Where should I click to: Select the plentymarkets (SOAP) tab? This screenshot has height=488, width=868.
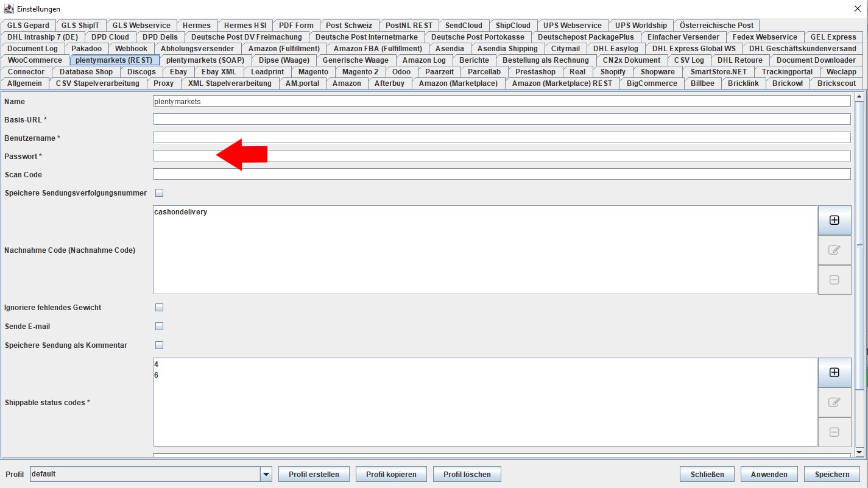point(205,60)
